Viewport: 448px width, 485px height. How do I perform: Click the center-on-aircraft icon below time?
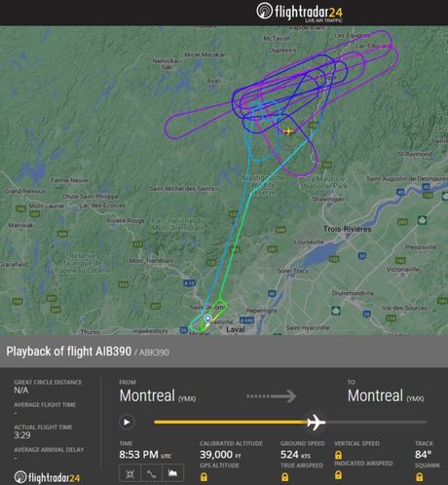coord(130,474)
